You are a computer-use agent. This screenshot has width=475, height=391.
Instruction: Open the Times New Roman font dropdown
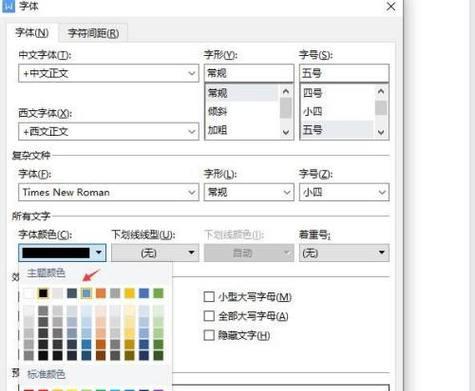click(x=109, y=192)
